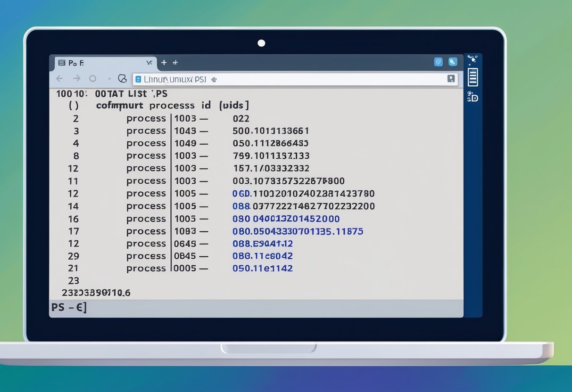Toggle the star next to the Linux PS address
Viewport: 572px width, 392px height.
tap(213, 79)
